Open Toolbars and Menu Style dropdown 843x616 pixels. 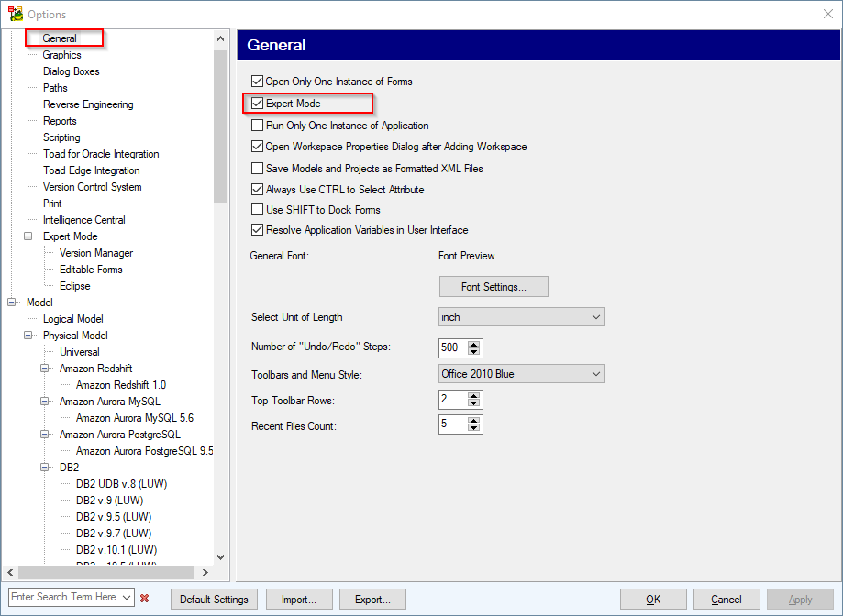coord(521,374)
